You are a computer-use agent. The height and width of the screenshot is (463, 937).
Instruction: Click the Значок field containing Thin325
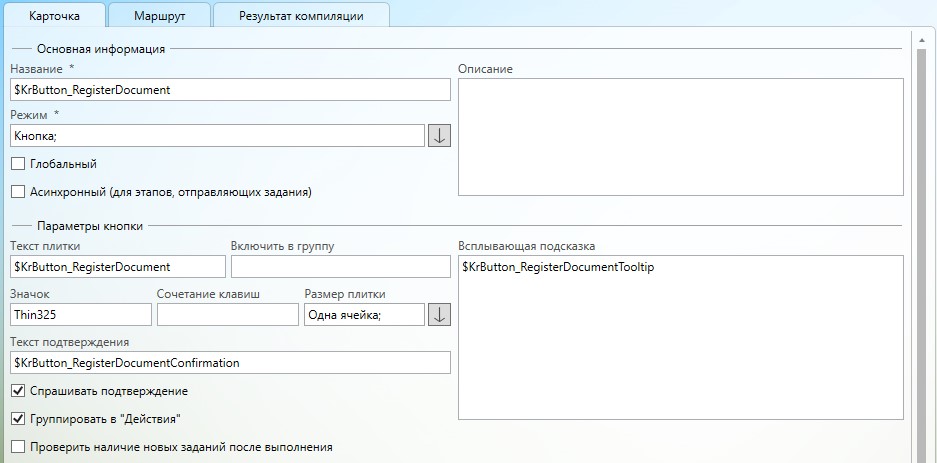pos(81,314)
